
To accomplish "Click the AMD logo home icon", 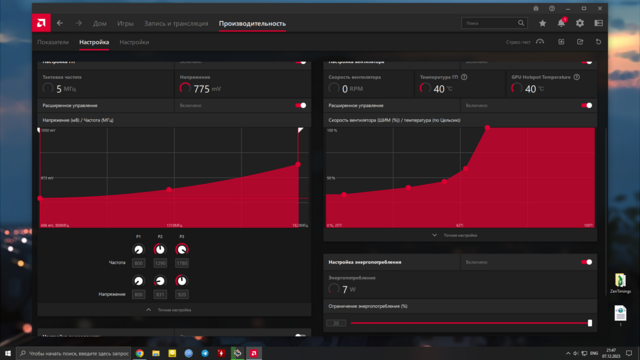I will (41, 23).
